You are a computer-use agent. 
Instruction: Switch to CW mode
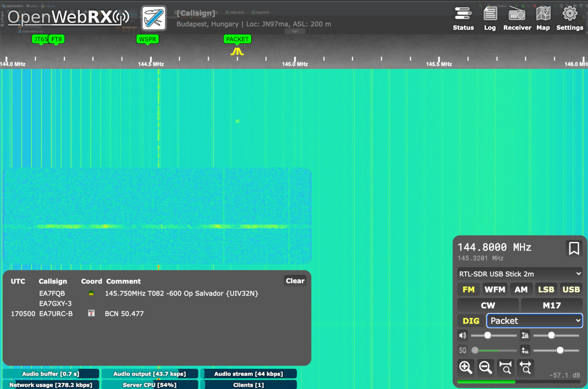(488, 305)
